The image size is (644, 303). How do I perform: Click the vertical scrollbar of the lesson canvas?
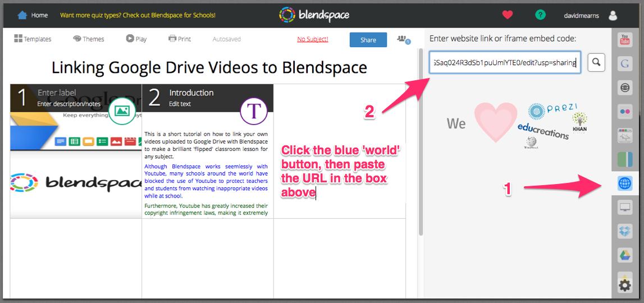click(420, 141)
